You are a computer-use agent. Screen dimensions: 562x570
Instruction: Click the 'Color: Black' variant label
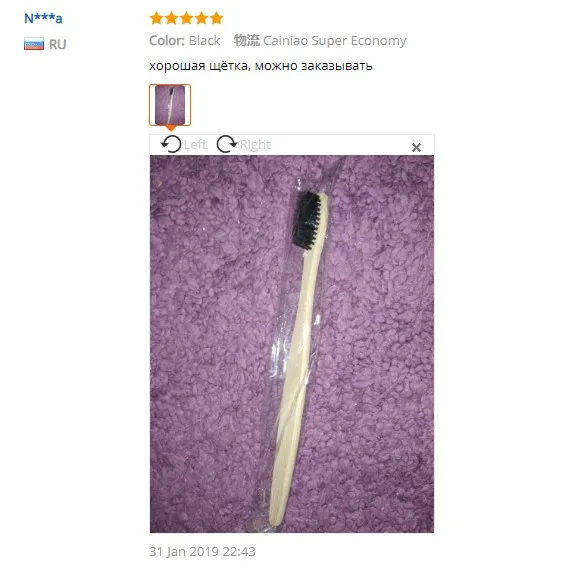click(185, 40)
